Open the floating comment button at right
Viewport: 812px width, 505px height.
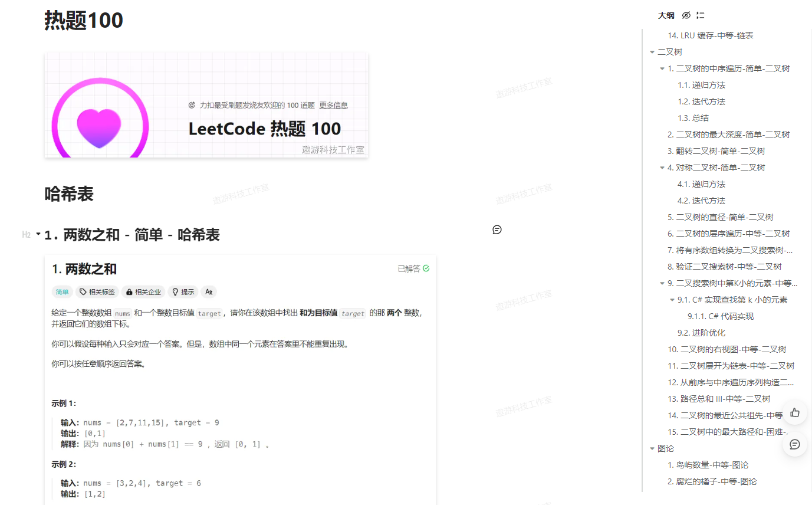(x=794, y=444)
